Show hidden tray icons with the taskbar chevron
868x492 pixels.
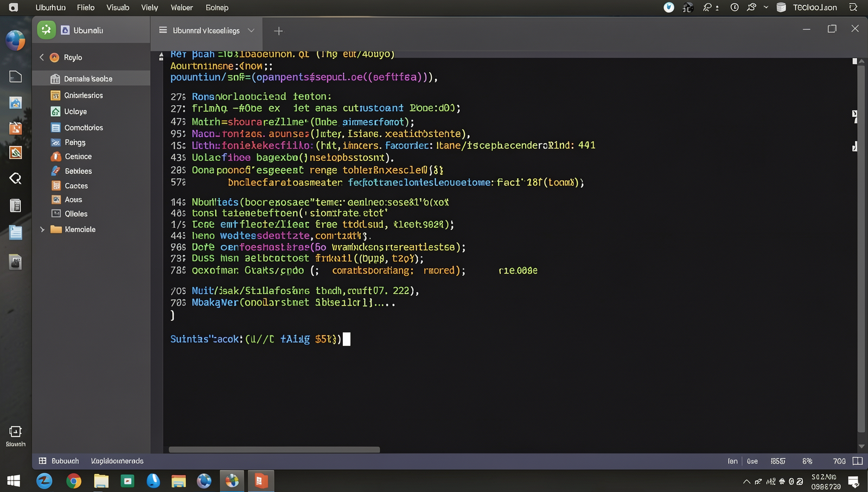746,481
